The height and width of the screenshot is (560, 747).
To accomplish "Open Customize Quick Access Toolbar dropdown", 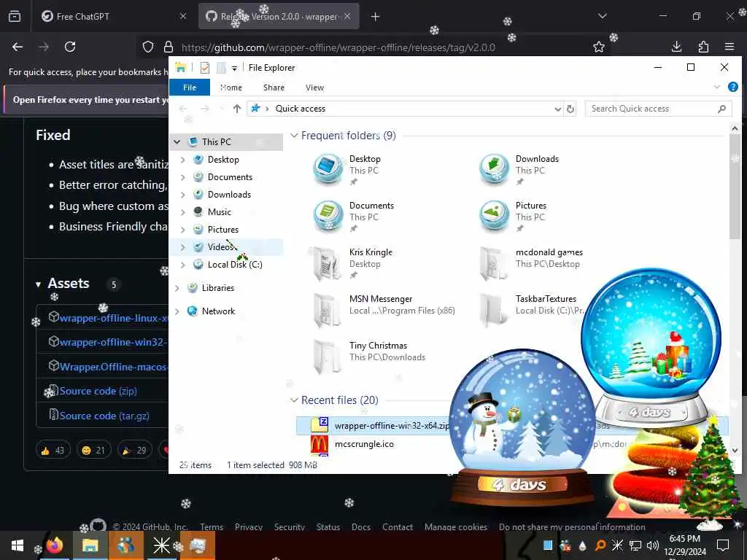I will [x=234, y=68].
